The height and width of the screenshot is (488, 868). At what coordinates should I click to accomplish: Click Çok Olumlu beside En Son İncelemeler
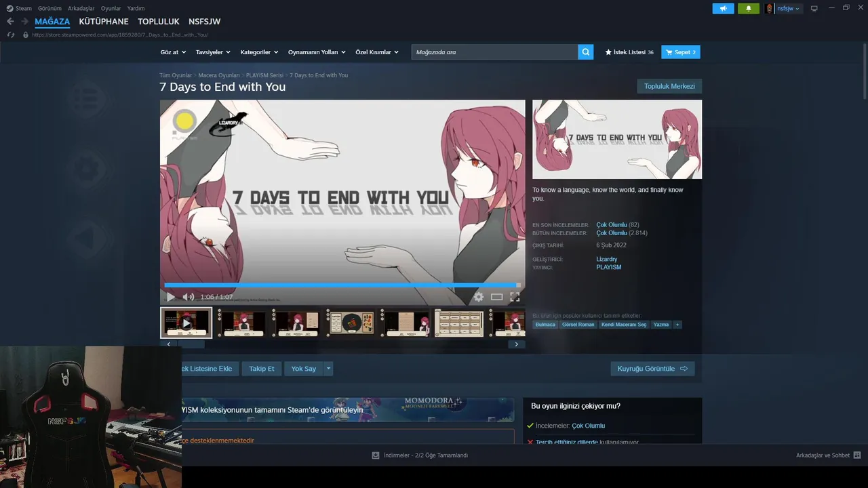click(612, 224)
